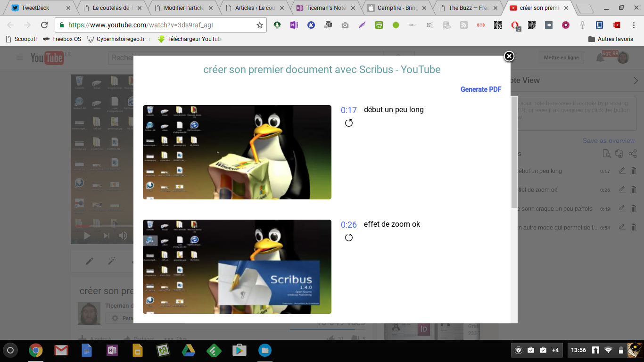The image size is (644, 362).
Task: Open the Cyberhistoiregeo.fr bookmark
Action: pyautogui.click(x=119, y=39)
